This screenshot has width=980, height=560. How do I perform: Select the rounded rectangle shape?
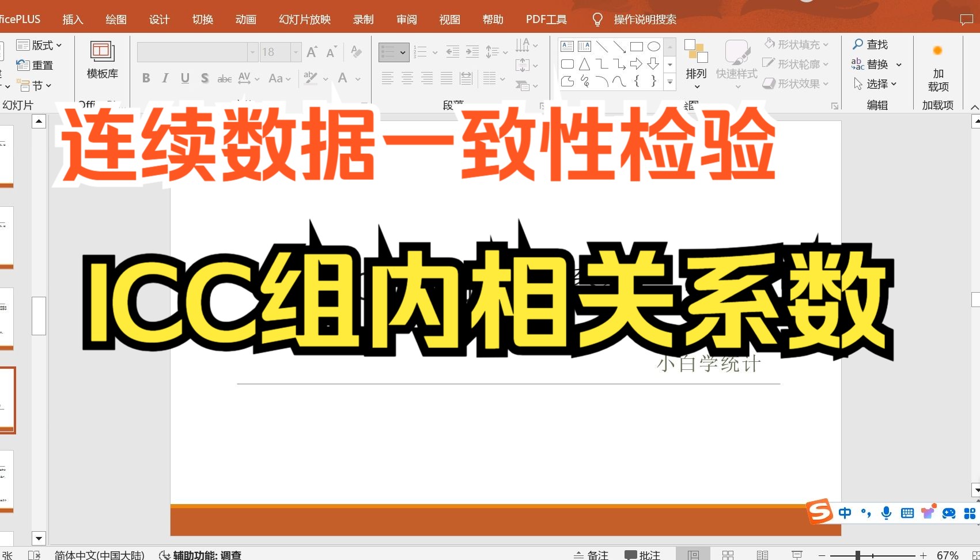[x=567, y=63]
